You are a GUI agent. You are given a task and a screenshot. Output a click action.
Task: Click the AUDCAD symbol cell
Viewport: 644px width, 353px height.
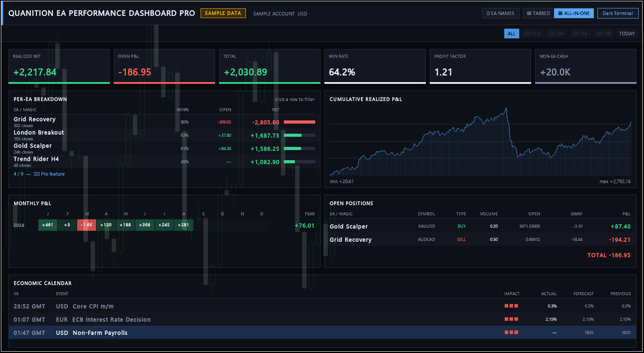coord(426,240)
